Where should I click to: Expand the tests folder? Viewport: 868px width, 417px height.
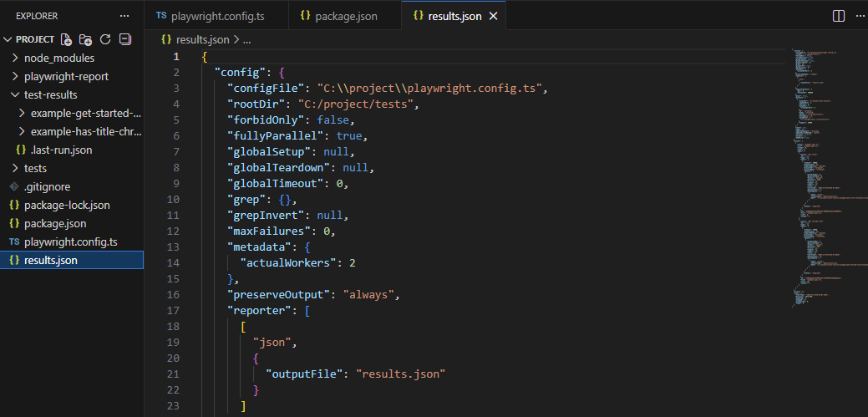pos(35,168)
